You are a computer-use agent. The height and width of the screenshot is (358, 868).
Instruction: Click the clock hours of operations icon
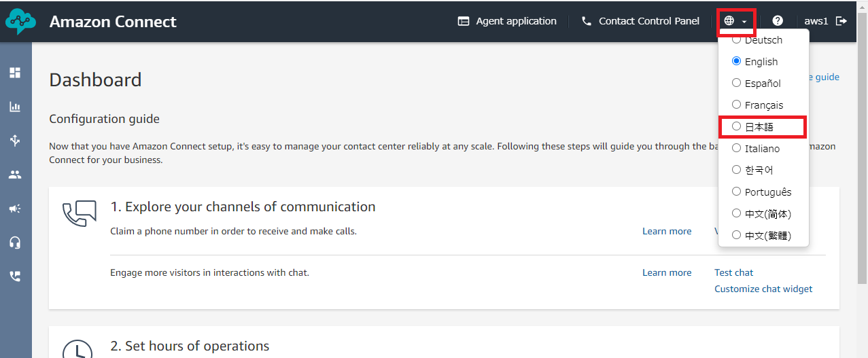(x=78, y=348)
